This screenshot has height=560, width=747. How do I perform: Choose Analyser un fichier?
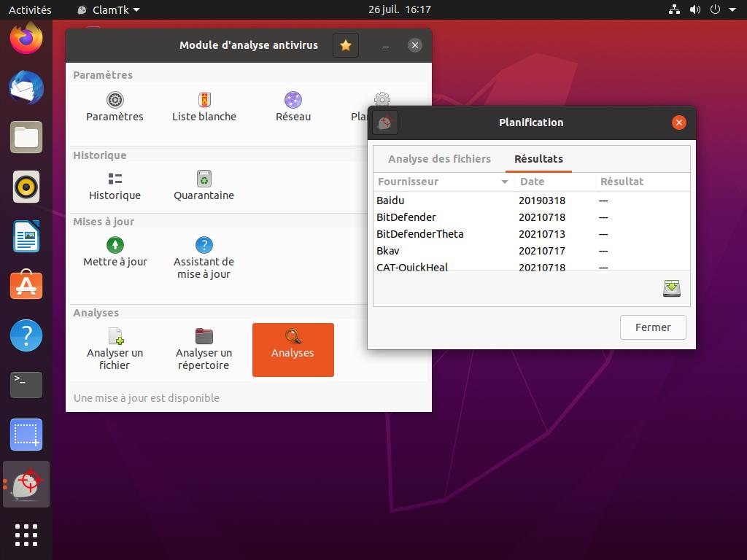[115, 337]
